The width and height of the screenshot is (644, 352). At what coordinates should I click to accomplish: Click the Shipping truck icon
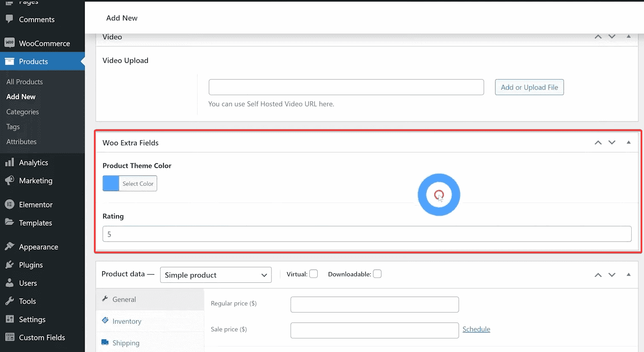105,342
